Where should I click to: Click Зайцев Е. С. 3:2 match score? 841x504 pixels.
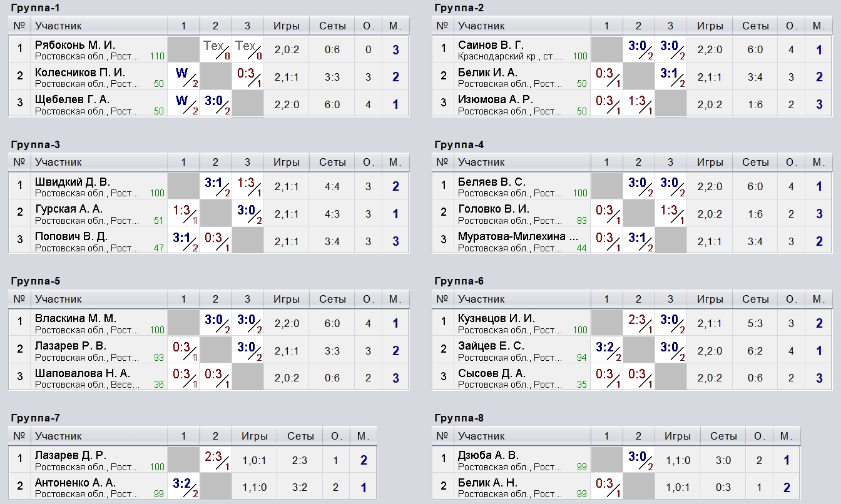coord(606,350)
